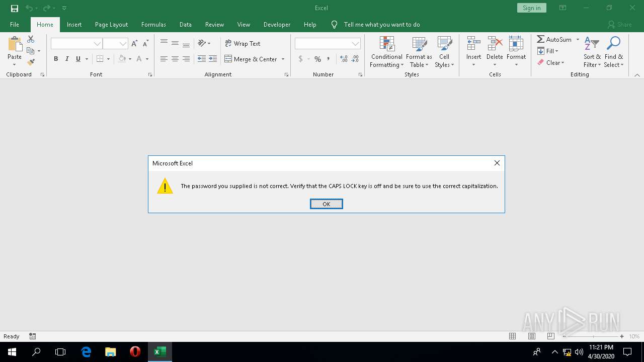Open the font name combo box

point(76,44)
